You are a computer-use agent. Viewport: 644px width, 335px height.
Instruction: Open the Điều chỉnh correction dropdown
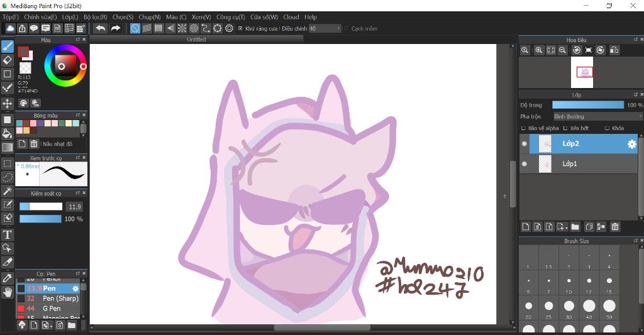(325, 28)
